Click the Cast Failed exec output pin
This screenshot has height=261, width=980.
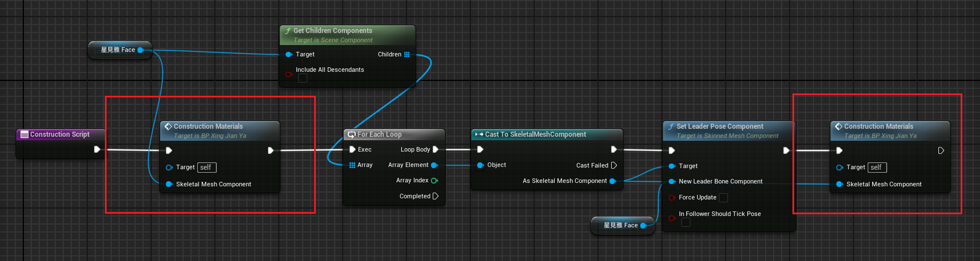(x=613, y=165)
